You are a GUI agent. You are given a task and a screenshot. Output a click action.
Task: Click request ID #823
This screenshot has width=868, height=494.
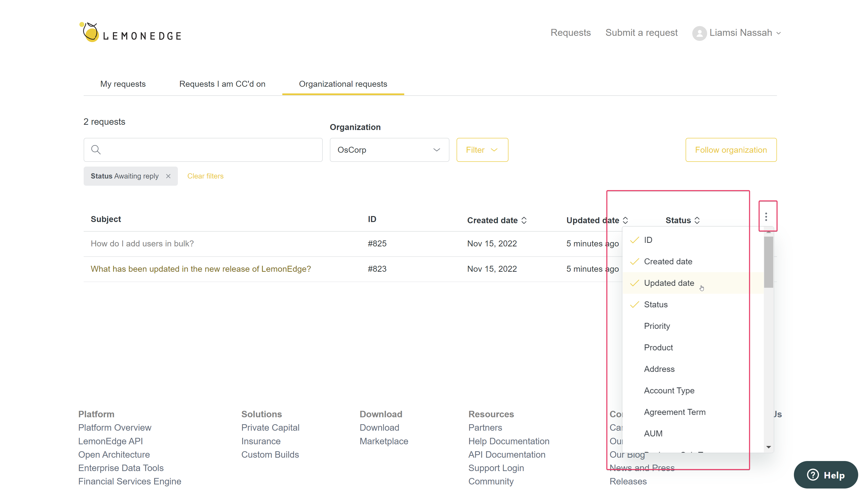click(377, 269)
